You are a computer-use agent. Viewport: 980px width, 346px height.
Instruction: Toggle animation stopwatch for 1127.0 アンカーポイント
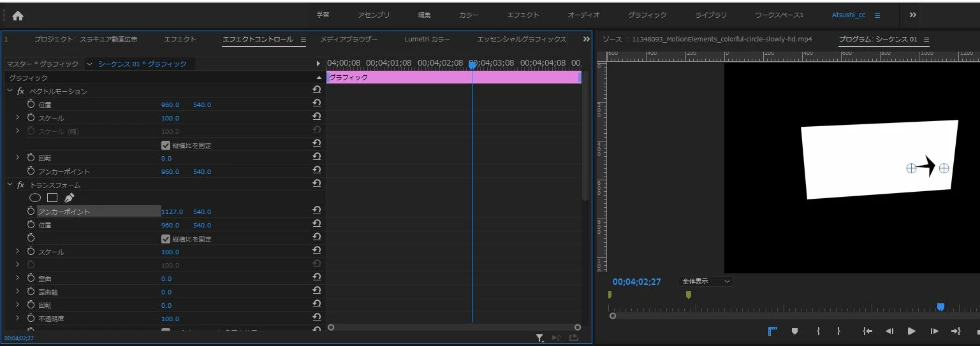pos(31,211)
